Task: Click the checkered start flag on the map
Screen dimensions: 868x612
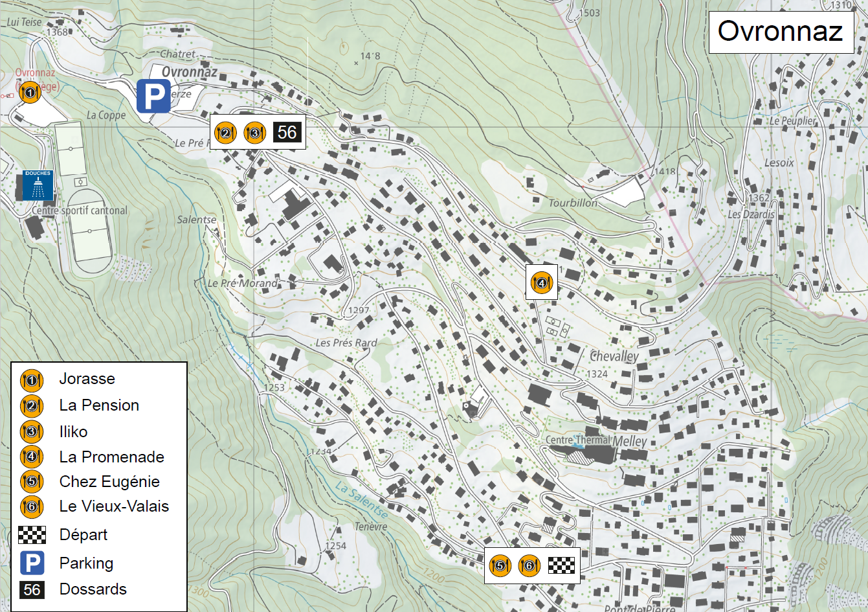Action: coord(561,565)
